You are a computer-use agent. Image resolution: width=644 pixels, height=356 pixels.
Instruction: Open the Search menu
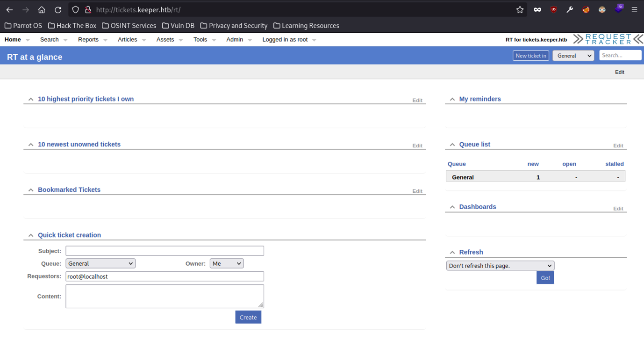point(49,40)
